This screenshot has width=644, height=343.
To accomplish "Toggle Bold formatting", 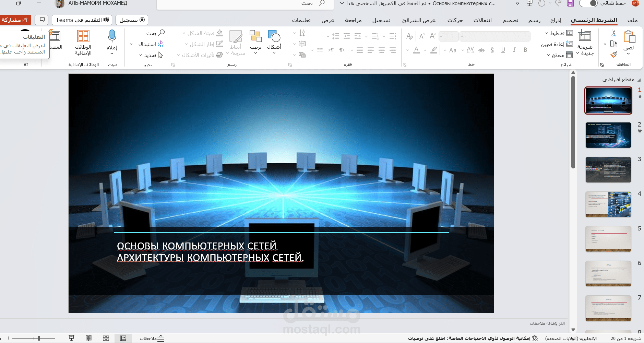I will 525,50.
